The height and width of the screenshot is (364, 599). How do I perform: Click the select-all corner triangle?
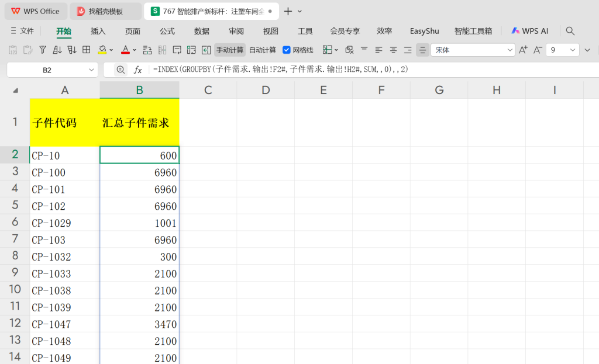coord(15,91)
